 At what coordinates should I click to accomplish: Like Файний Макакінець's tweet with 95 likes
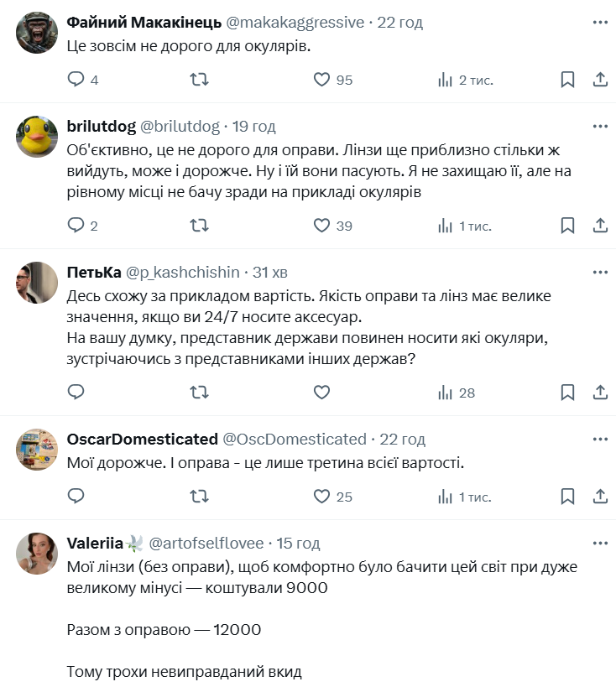pos(321,80)
